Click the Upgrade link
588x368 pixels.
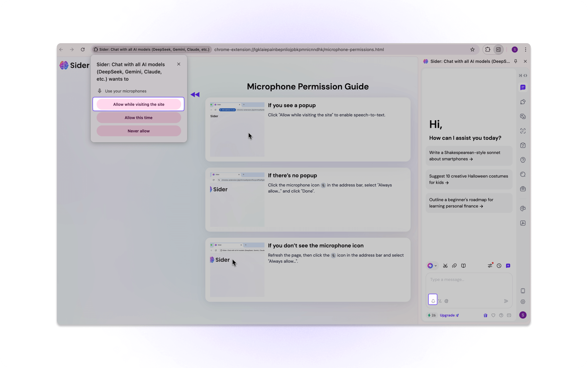(x=449, y=315)
